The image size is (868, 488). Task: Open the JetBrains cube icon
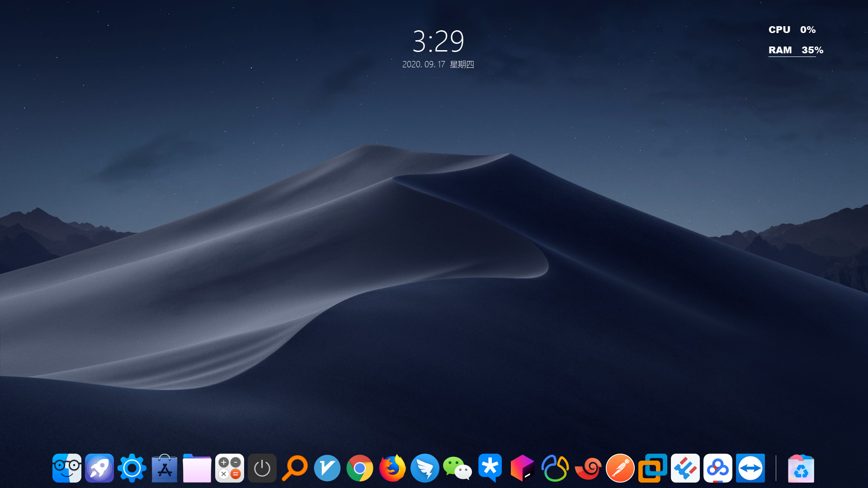(x=523, y=468)
